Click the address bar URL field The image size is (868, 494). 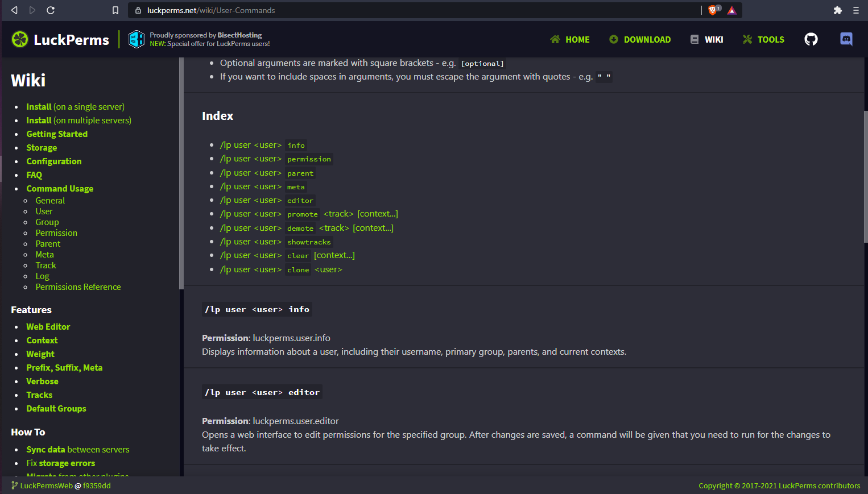[x=398, y=10]
